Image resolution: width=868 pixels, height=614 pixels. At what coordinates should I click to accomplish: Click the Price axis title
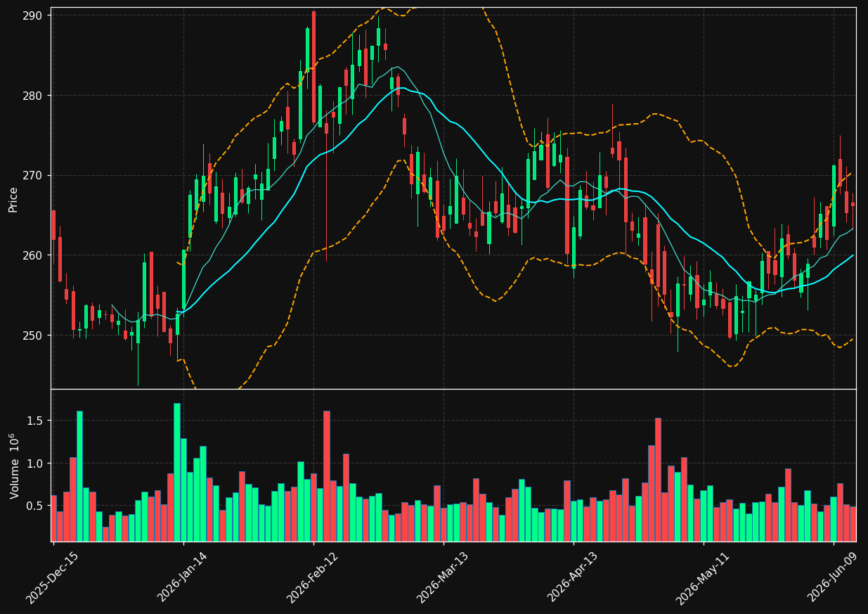tap(13, 199)
